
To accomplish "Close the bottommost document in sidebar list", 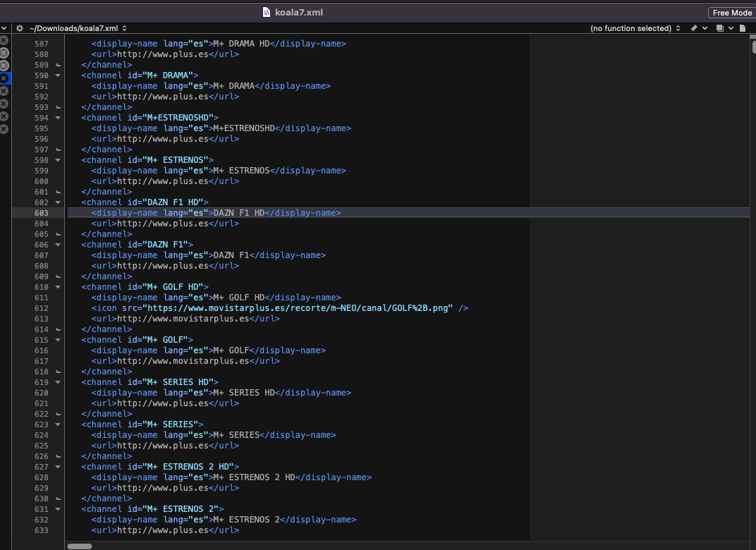I will (4, 129).
